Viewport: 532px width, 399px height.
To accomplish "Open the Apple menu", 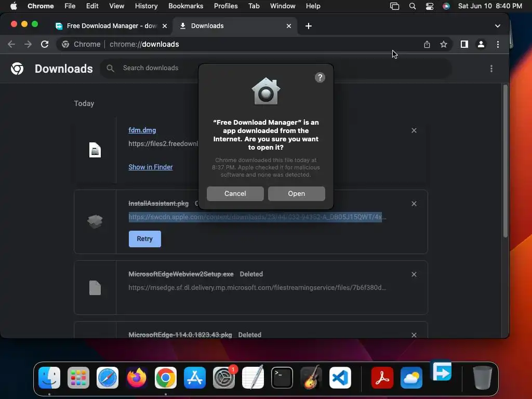I will (14, 6).
